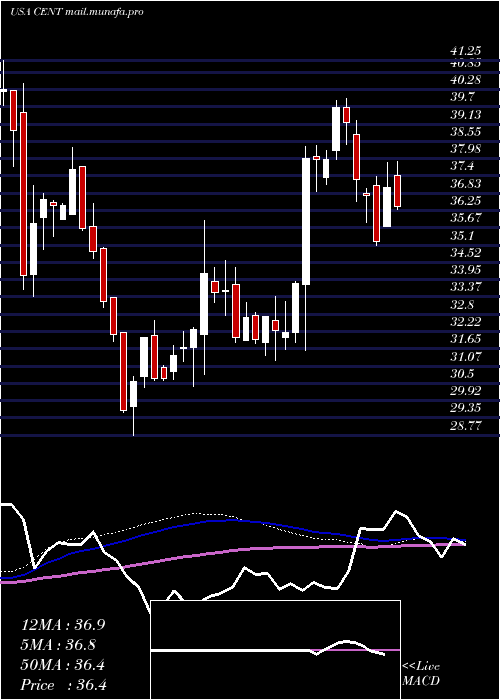Click inside the Live MACD inset chart
This screenshot has height=700, width=500.
[x=275, y=650]
